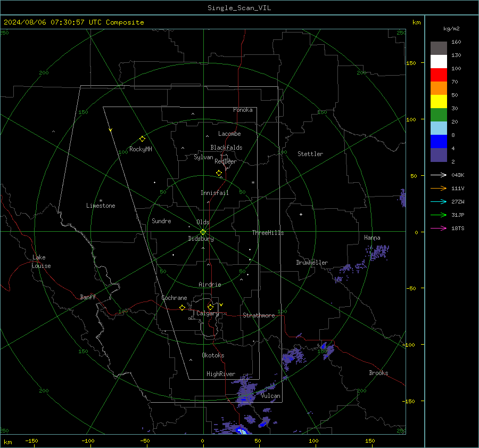The image size is (479, 448).
Task: Click the white 04DK arrow icon
Action: pos(439,175)
